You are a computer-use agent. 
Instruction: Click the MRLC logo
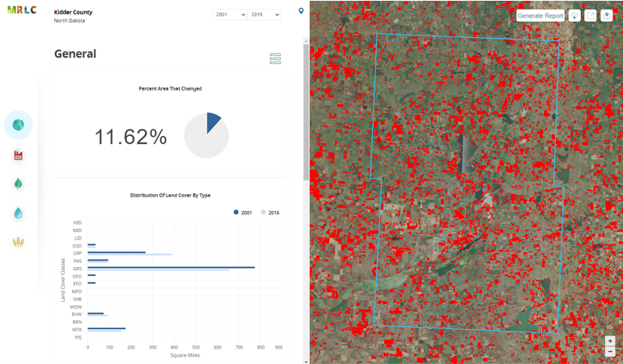pyautogui.click(x=22, y=11)
